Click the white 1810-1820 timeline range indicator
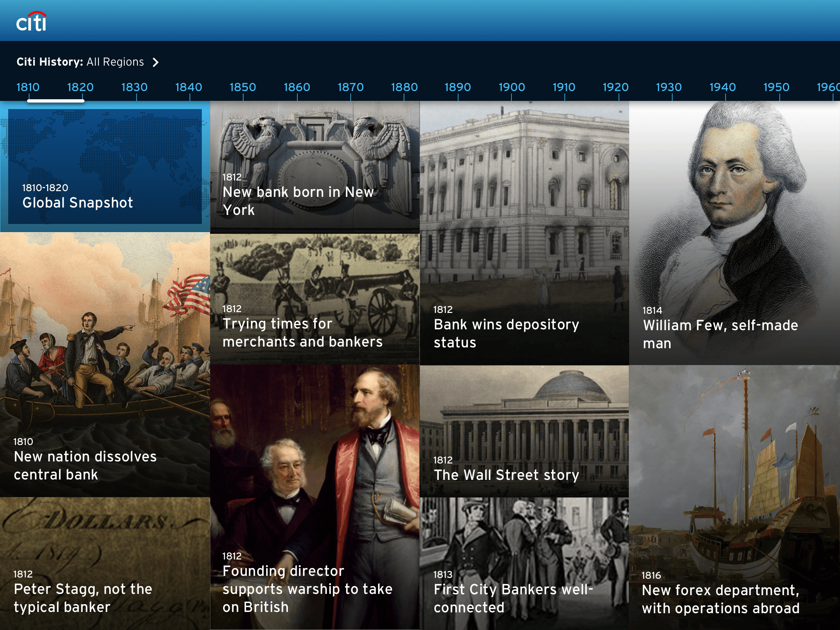Screen dimensions: 840x630 point(56,100)
